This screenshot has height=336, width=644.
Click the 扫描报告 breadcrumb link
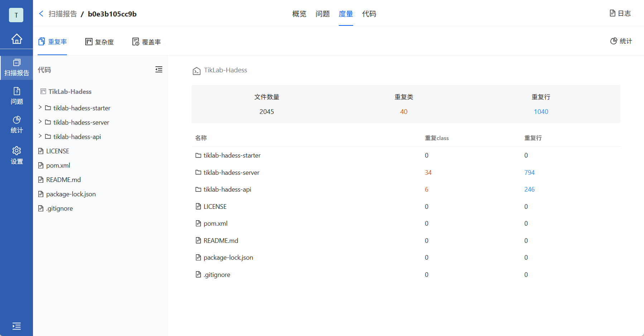[x=63, y=14]
